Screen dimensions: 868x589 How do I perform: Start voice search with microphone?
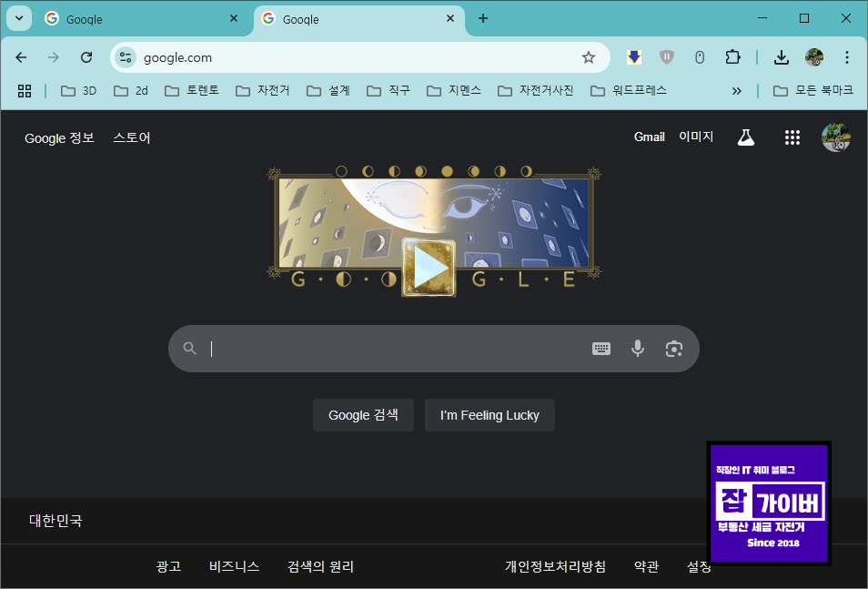(x=638, y=349)
